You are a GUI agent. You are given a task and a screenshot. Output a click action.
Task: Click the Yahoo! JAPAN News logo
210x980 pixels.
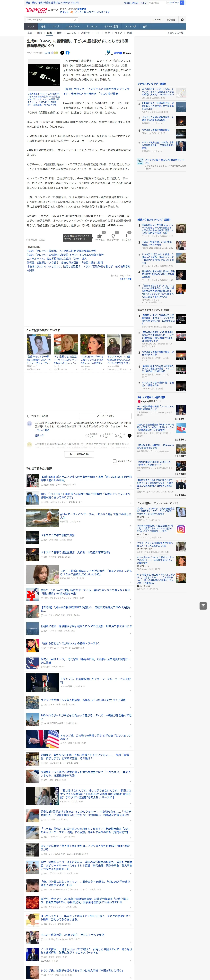(x=42, y=10)
